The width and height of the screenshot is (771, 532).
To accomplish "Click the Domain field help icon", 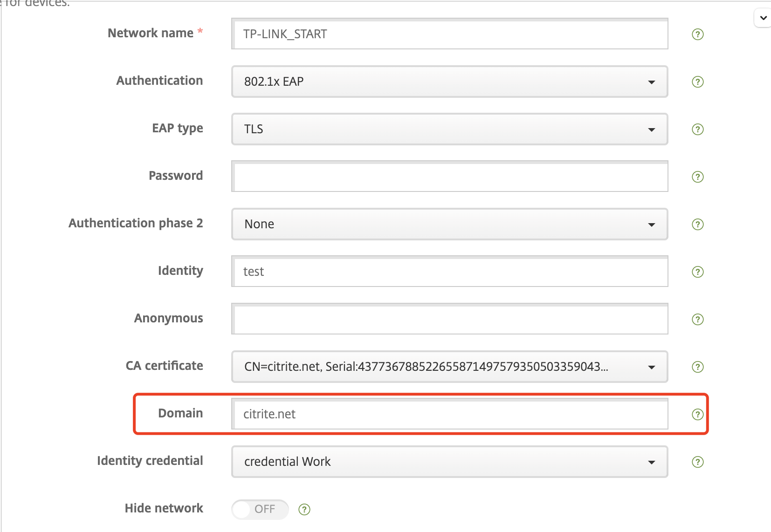I will [697, 415].
